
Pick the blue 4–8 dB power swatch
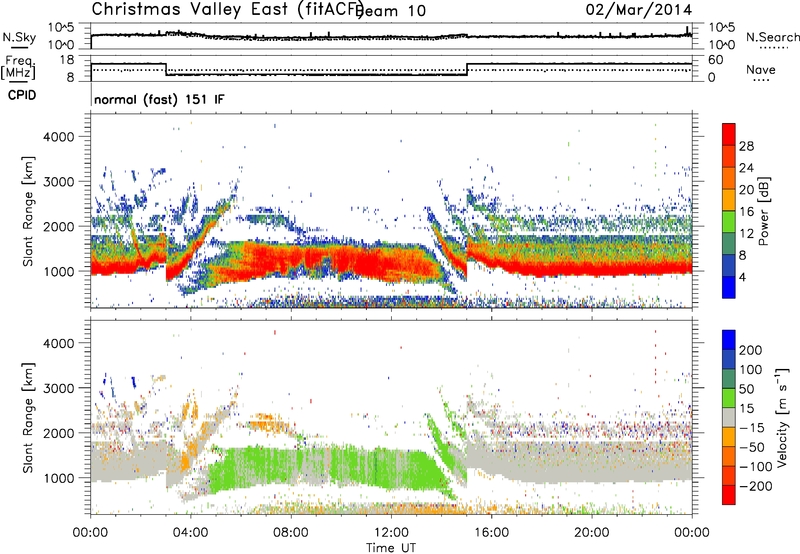point(729,266)
